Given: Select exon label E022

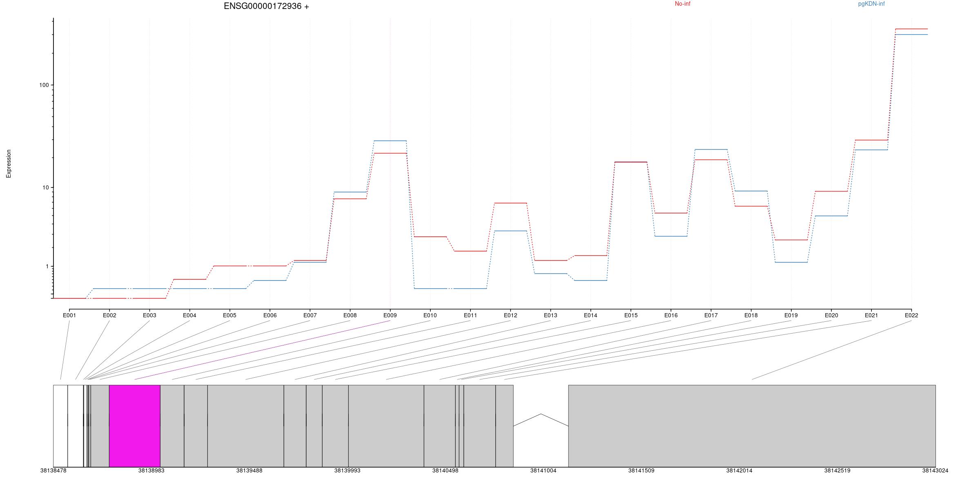Looking at the screenshot, I should [x=911, y=315].
